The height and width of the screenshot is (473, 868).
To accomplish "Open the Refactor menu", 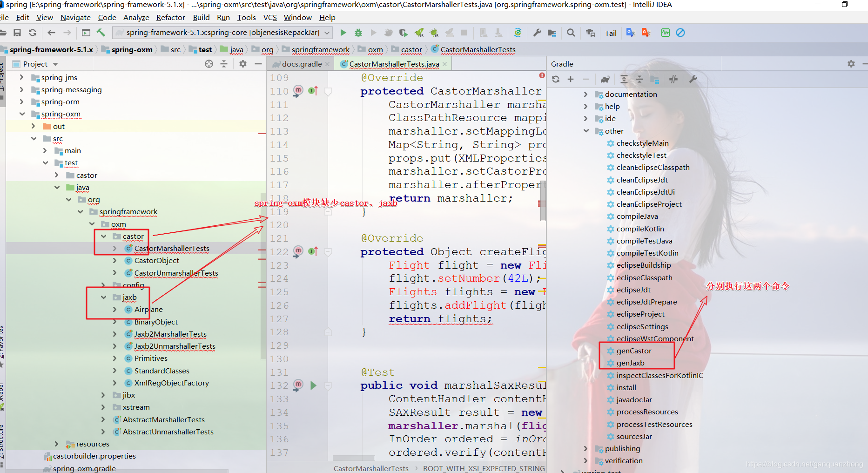I will [x=171, y=17].
